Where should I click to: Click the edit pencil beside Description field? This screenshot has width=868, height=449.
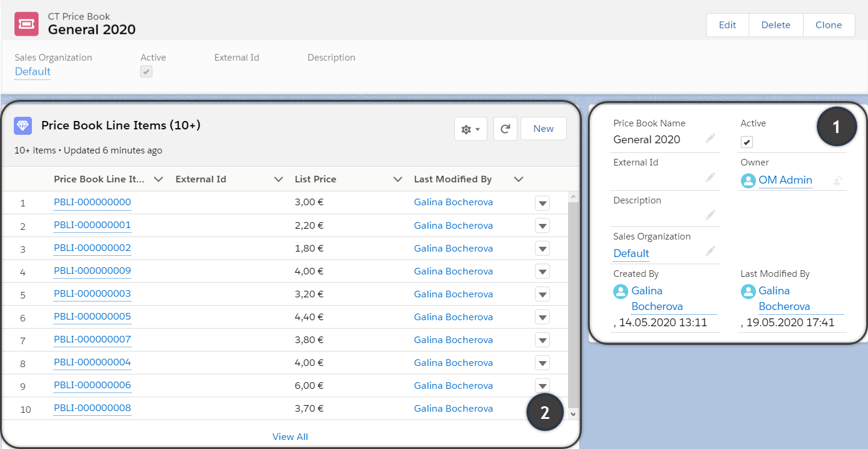(x=711, y=215)
